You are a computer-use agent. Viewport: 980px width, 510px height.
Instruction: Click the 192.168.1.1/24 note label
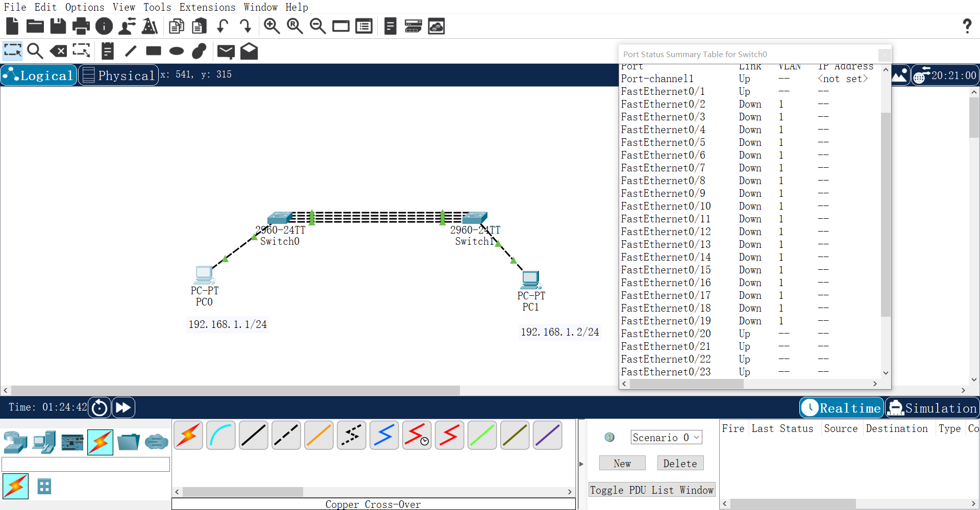(228, 324)
